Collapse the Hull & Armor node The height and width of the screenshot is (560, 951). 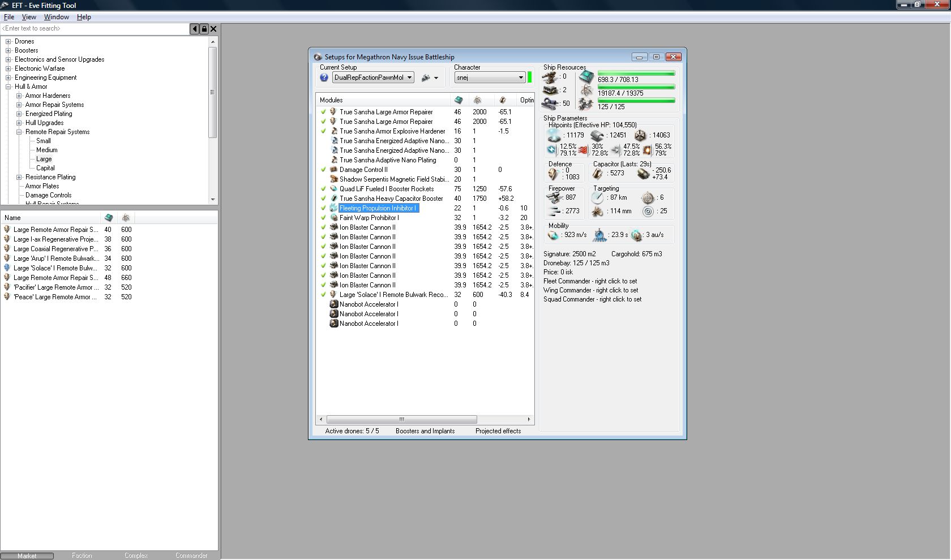tap(8, 87)
